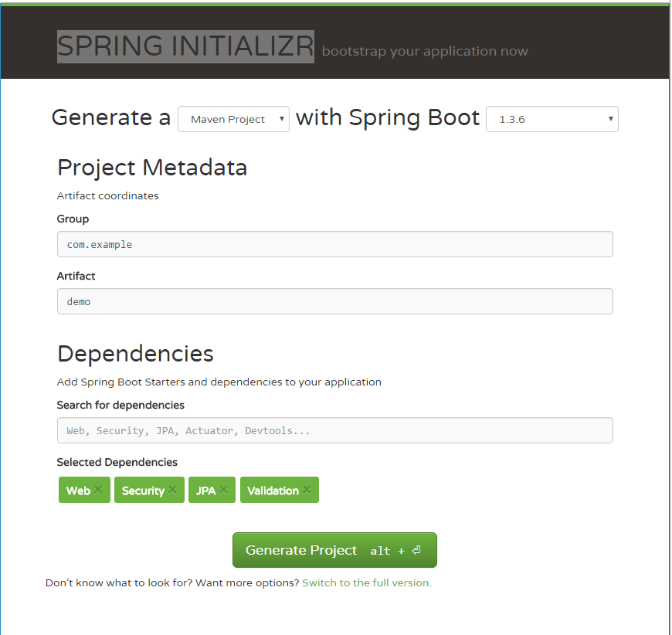Click the Project Metadata heading
This screenshot has height=635, width=672.
(x=152, y=167)
